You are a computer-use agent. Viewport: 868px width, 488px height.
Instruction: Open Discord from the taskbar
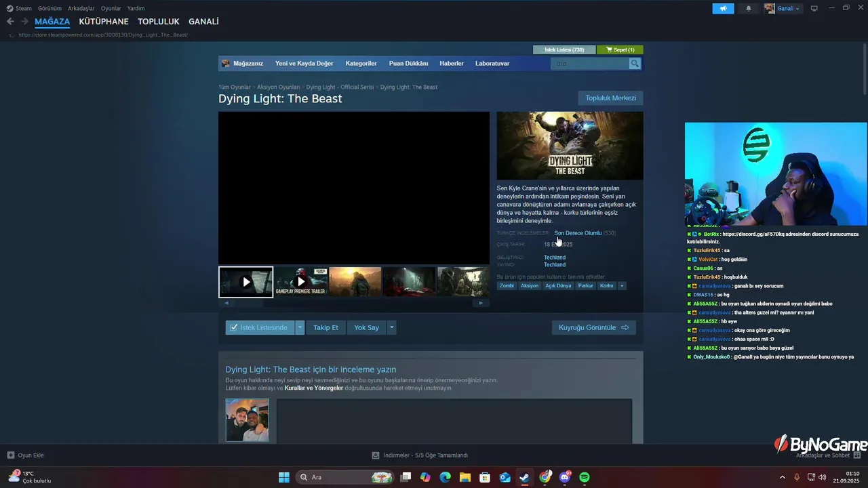click(x=565, y=477)
